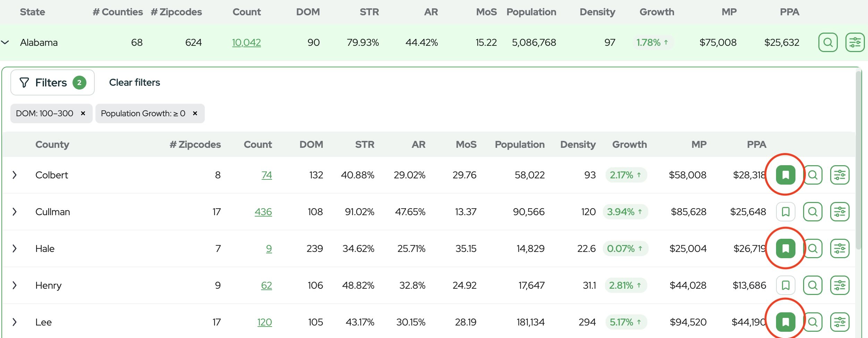Screen dimensions: 868x338
Task: Remove the DOM: 100–300 filter chip
Action: coord(83,113)
